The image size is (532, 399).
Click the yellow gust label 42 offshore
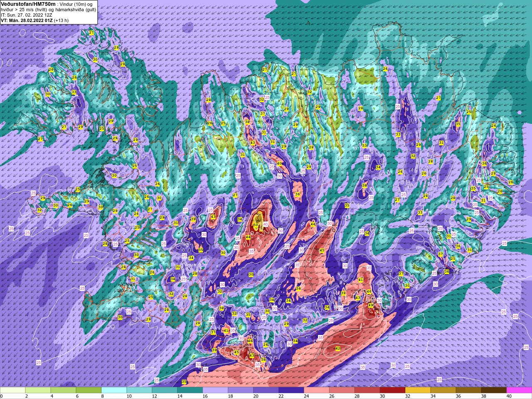coord(337,348)
